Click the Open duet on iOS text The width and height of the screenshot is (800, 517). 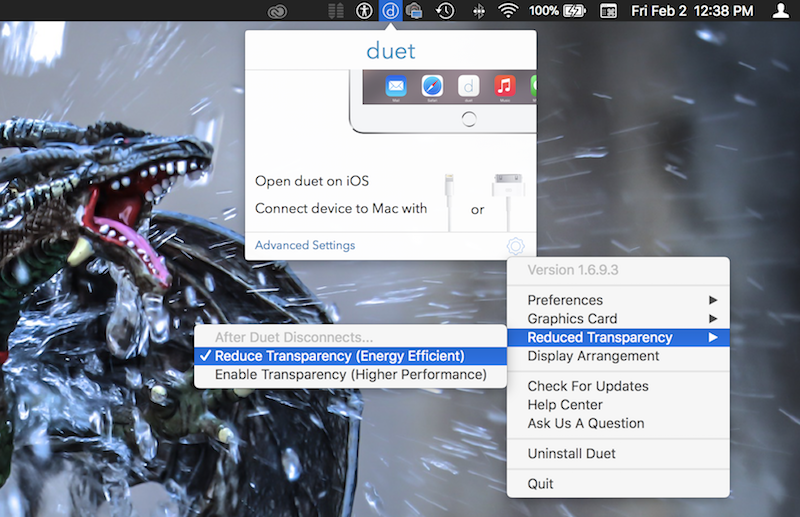tap(312, 181)
